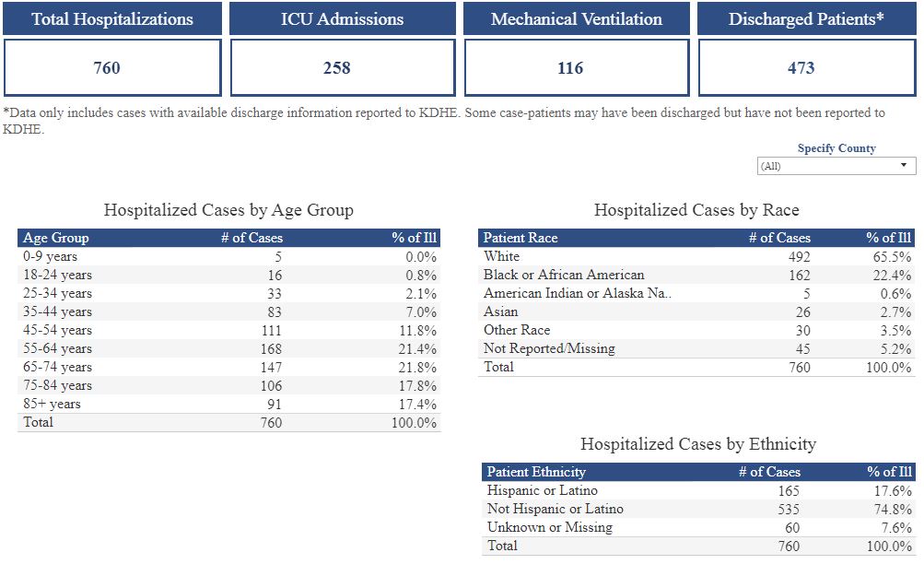Select the 18-24 years row label

(x=58, y=275)
